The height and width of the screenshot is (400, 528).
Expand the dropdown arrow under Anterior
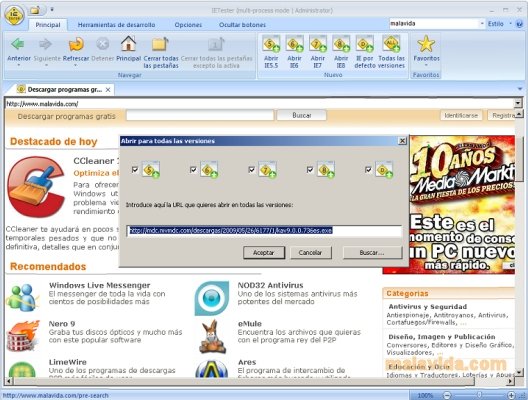tap(19, 65)
